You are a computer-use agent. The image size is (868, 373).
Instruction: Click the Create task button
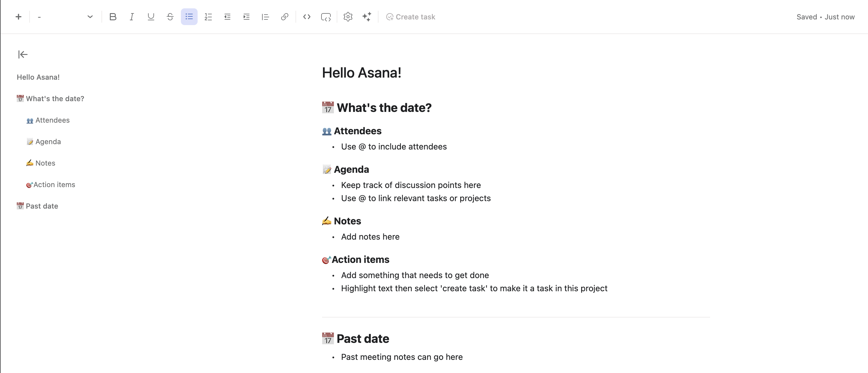point(411,17)
